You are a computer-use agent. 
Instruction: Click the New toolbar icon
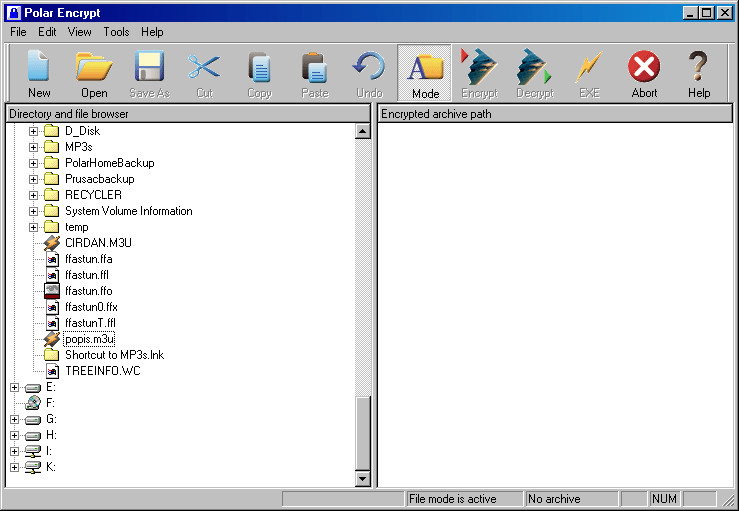[x=39, y=66]
